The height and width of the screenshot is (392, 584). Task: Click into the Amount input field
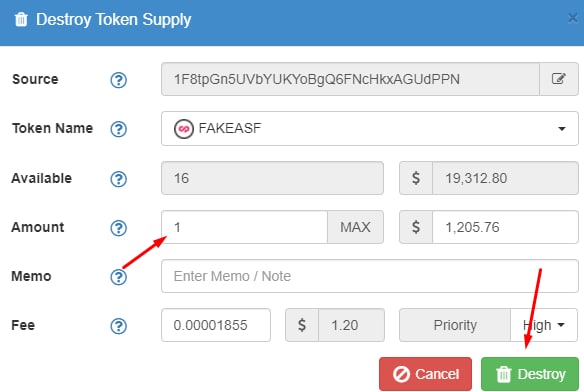click(x=244, y=227)
